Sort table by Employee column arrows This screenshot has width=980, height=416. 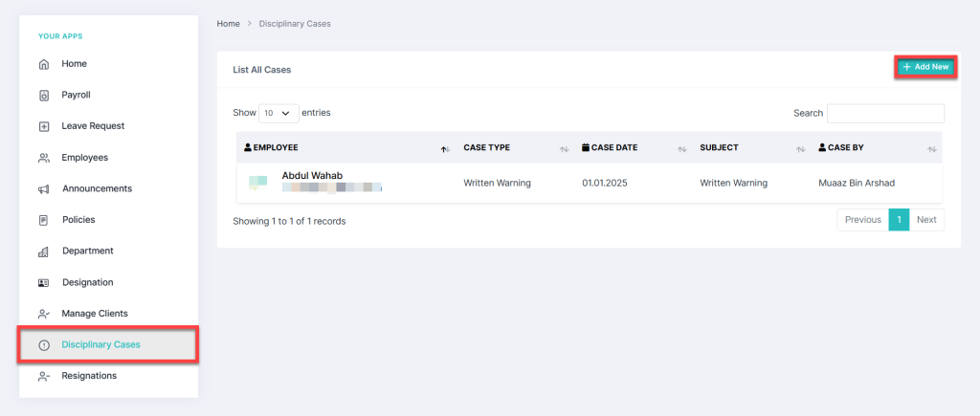[446, 148]
